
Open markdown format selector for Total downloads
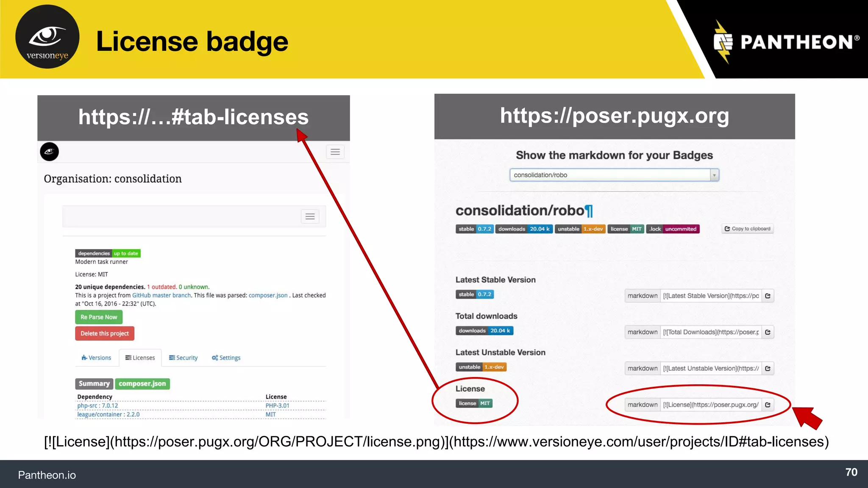point(643,332)
